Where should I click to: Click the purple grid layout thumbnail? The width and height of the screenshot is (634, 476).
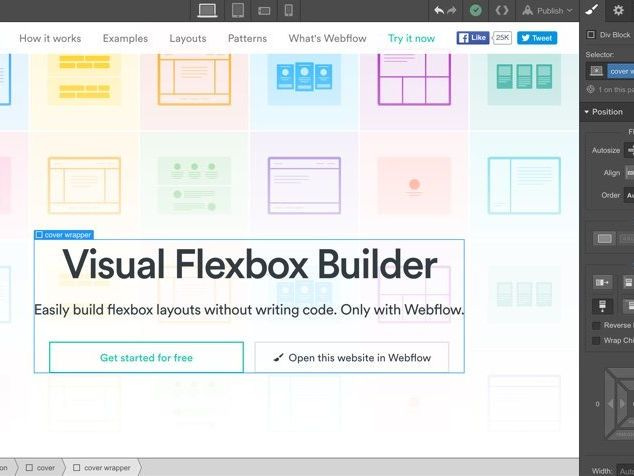tap(414, 79)
